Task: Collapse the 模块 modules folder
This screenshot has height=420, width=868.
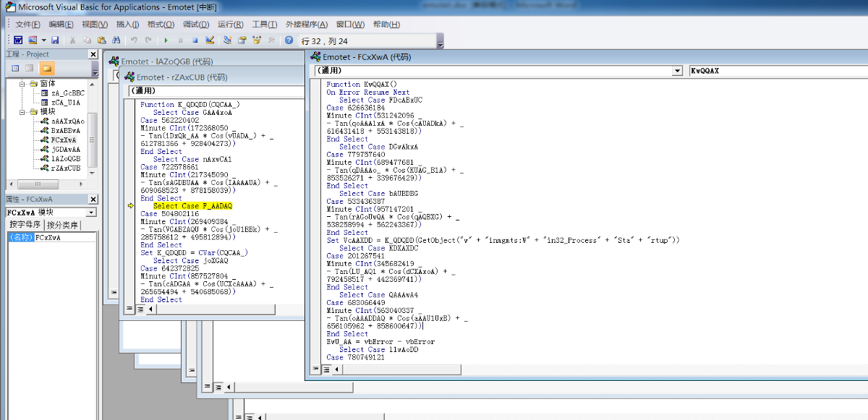Action: (22, 111)
